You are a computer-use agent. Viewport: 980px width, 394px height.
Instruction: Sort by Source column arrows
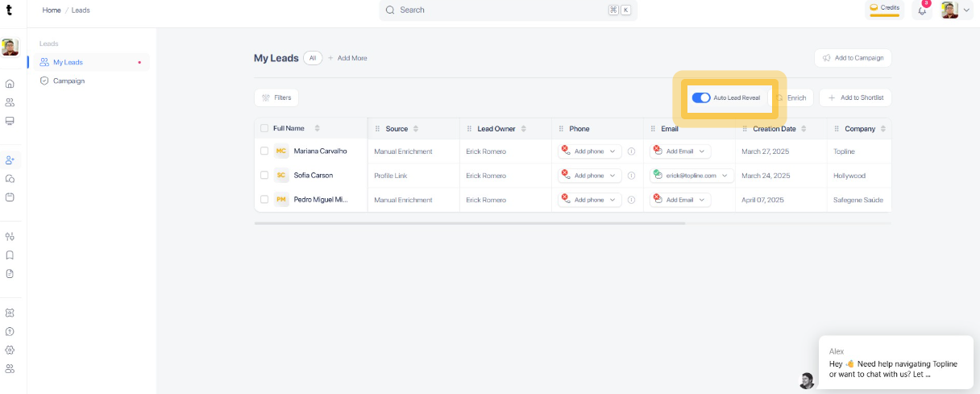click(x=416, y=129)
